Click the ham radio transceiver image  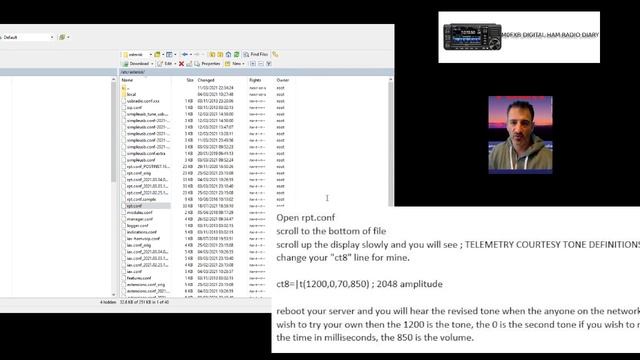coord(473,37)
